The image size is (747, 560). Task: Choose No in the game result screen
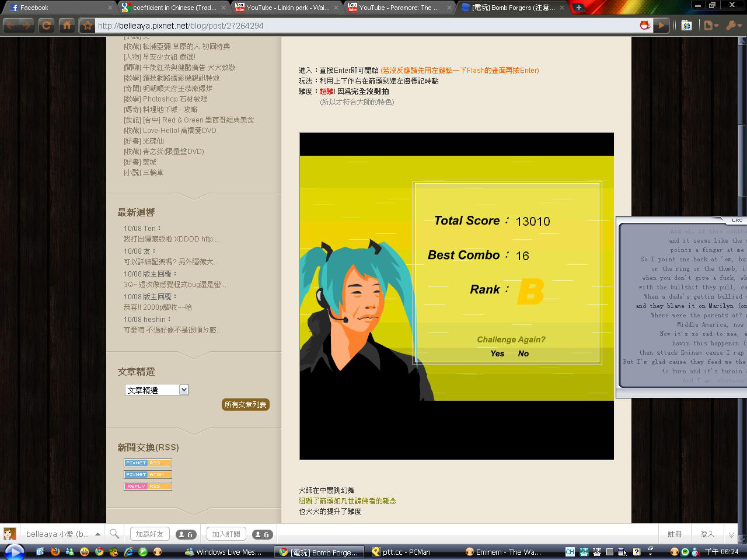pyautogui.click(x=523, y=353)
